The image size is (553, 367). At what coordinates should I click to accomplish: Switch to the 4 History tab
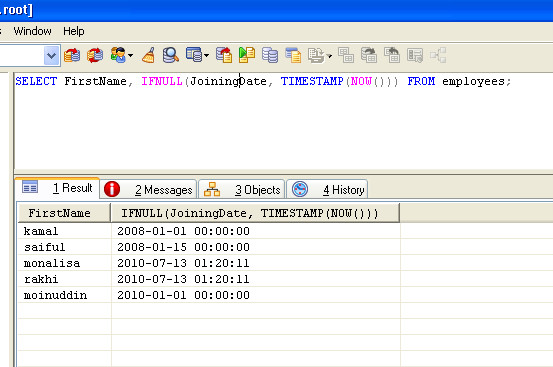click(x=327, y=190)
